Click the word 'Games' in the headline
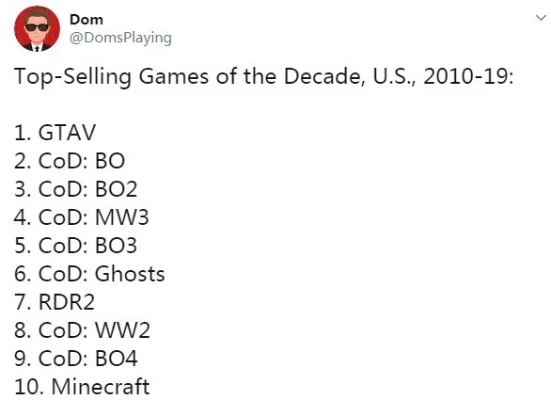The height and width of the screenshot is (400, 551). pyautogui.click(x=174, y=76)
